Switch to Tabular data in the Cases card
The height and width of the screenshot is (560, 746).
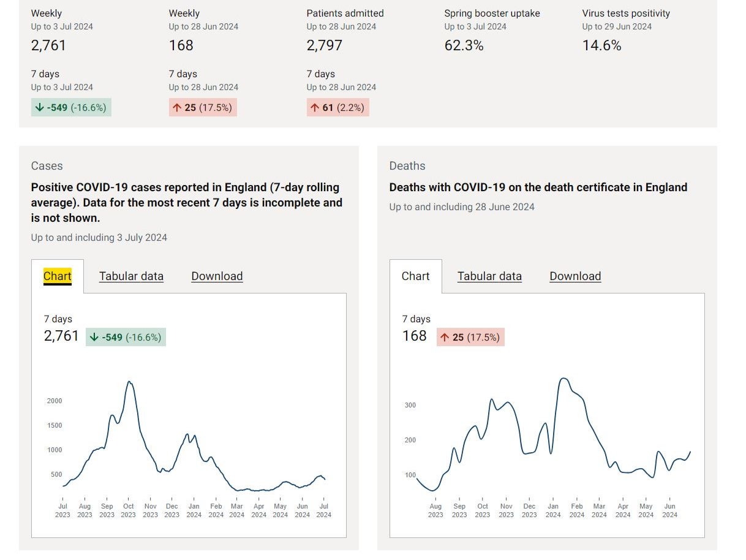point(131,276)
